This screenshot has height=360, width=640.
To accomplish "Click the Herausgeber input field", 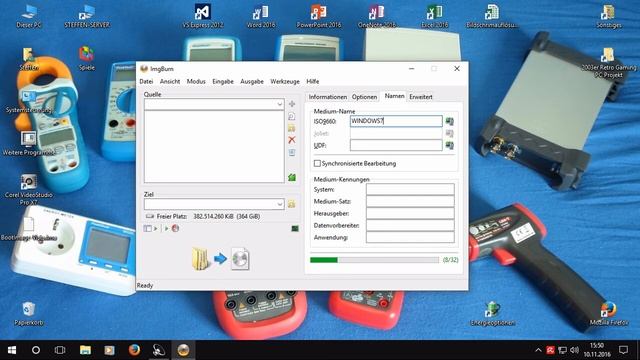I will click(x=410, y=213).
